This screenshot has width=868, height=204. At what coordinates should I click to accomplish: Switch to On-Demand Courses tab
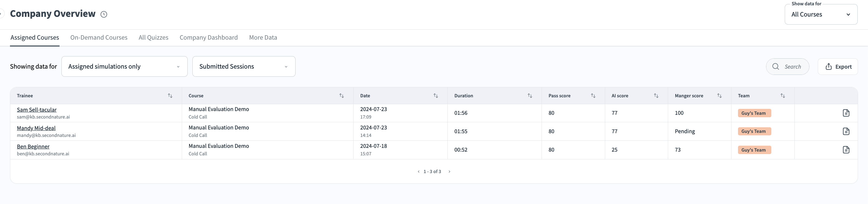tap(99, 37)
